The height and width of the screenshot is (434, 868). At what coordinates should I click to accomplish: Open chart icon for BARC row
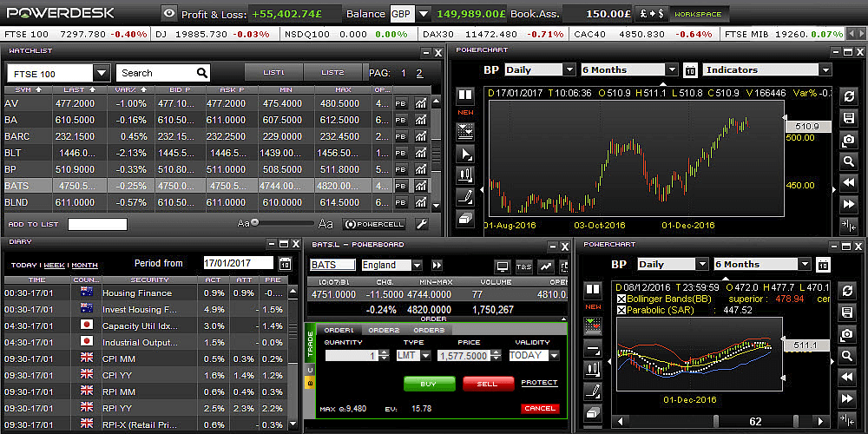pos(421,136)
